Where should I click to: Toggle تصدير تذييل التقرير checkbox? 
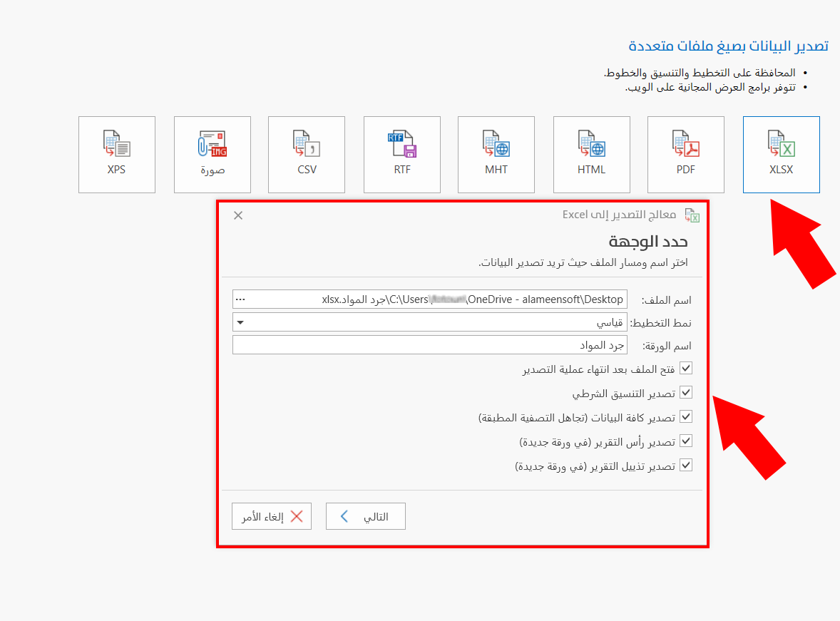(x=685, y=465)
